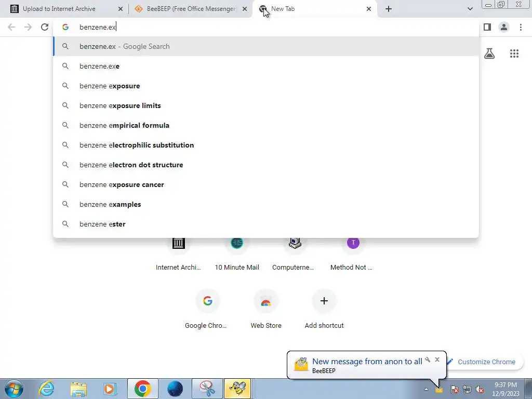The width and height of the screenshot is (532, 399).
Task: Select the benzene.ex - Google Search suggestion
Action: point(266,46)
